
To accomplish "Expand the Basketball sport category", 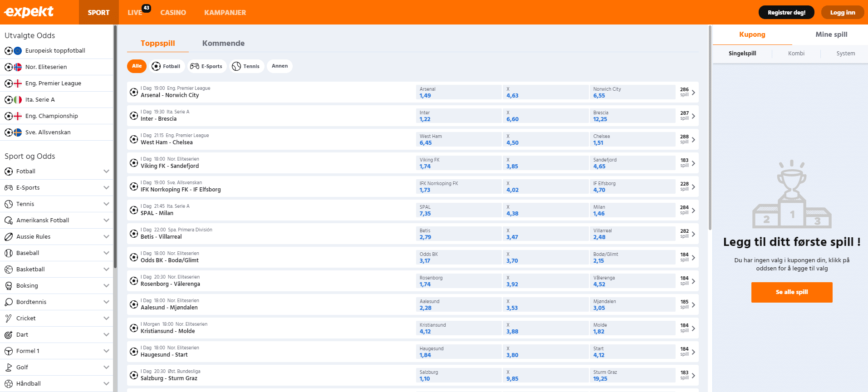I will pyautogui.click(x=106, y=269).
